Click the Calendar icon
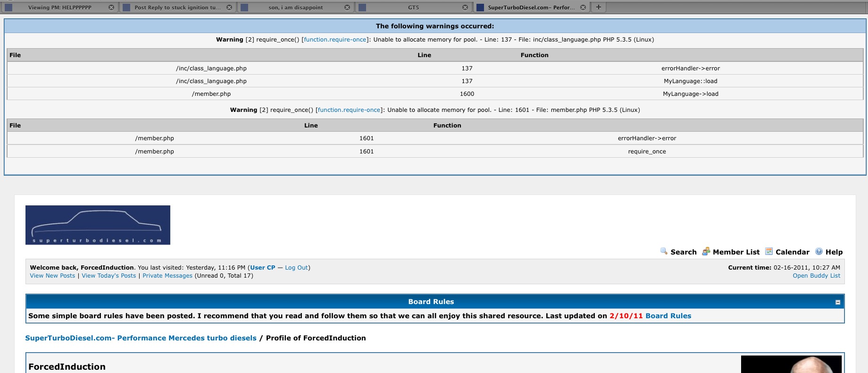 [769, 251]
